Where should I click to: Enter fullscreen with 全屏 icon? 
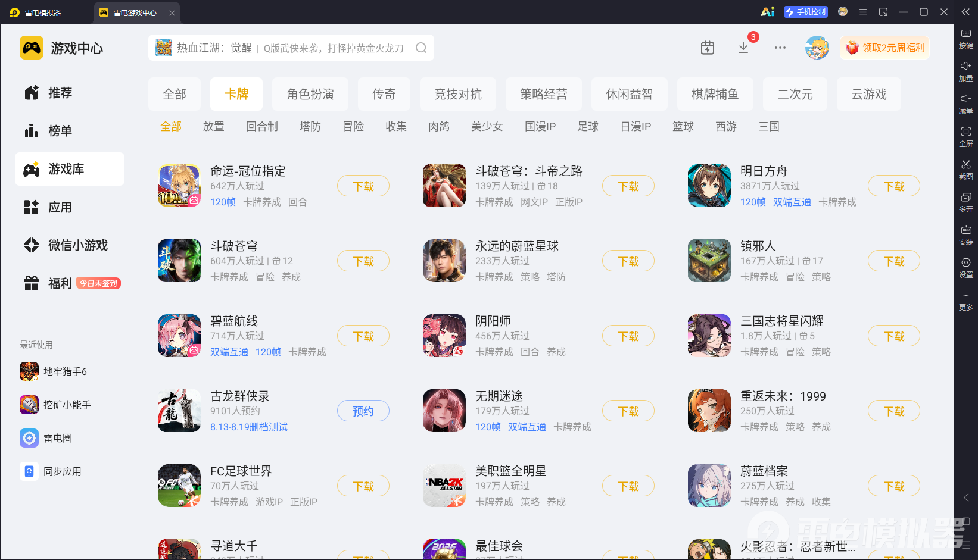(x=966, y=137)
